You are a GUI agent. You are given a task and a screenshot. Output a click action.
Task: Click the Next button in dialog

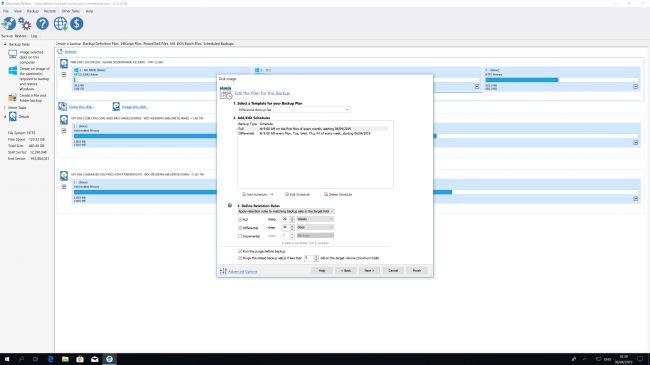[369, 270]
